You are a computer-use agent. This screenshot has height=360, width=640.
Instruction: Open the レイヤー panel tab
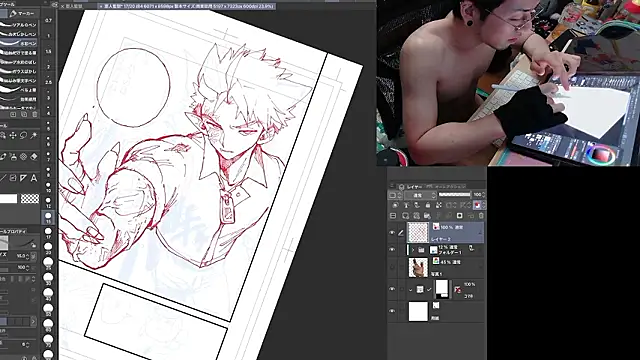(411, 187)
